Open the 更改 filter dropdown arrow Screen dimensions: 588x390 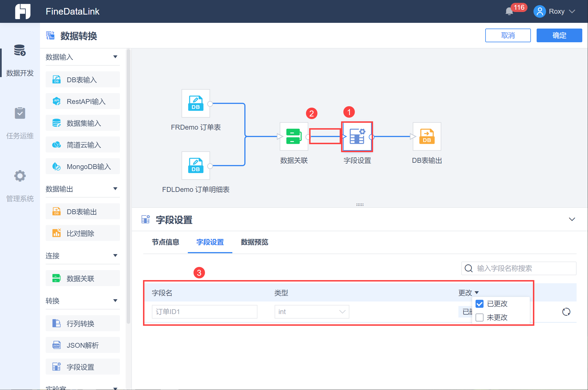pyautogui.click(x=476, y=293)
